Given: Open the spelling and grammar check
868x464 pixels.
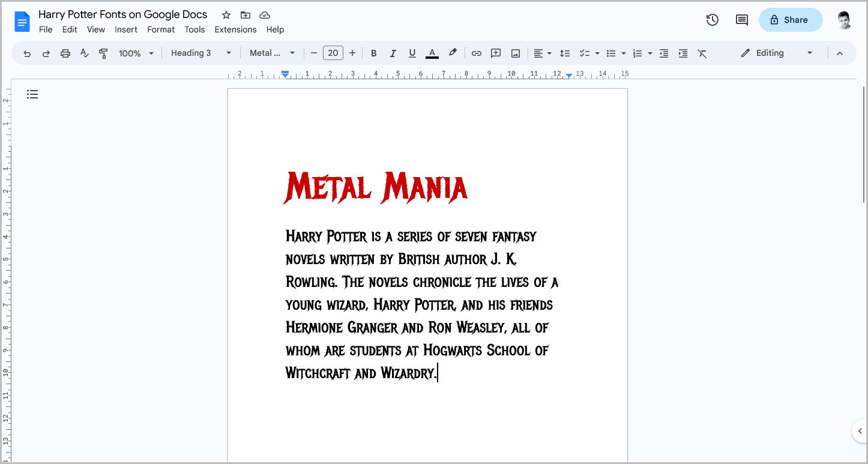Looking at the screenshot, I should [x=84, y=53].
